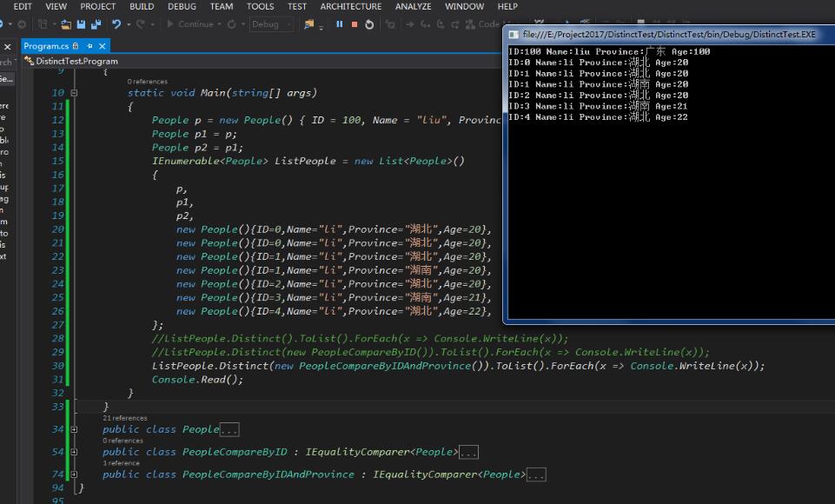Expand PeopleCompareByIDAndProvince class region
The width and height of the screenshot is (835, 504).
tap(74, 474)
